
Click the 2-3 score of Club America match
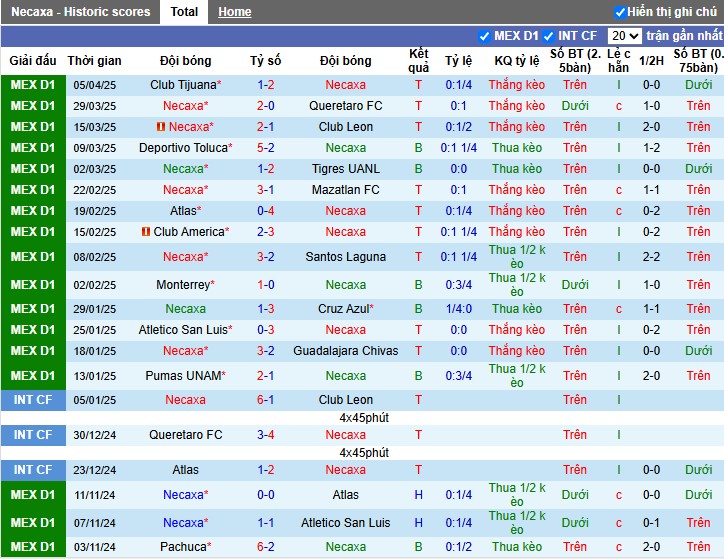click(265, 232)
